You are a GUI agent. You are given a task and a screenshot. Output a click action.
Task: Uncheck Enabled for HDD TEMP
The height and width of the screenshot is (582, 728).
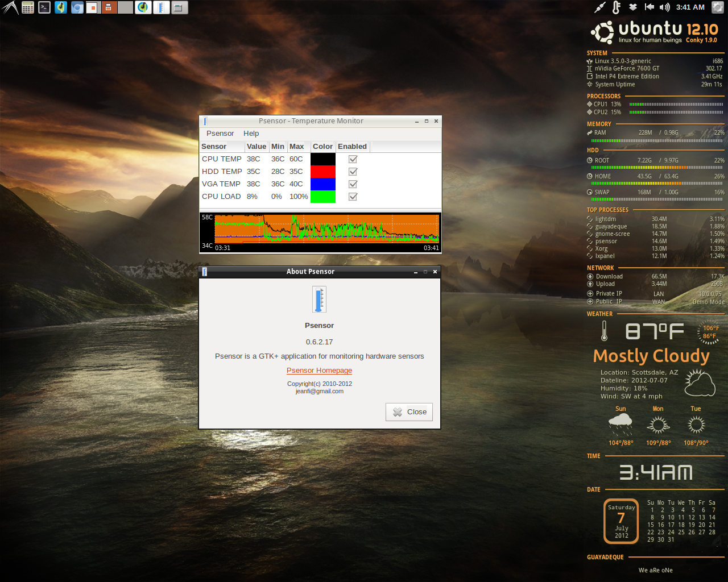(353, 172)
